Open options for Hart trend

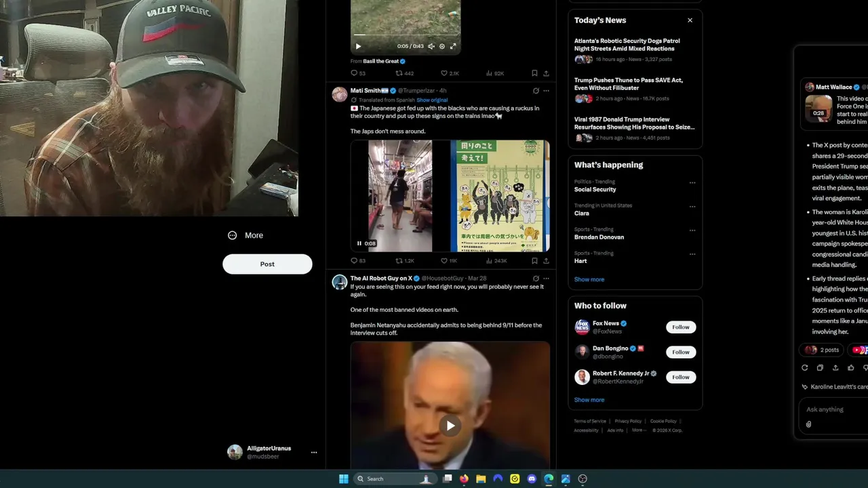692,253
